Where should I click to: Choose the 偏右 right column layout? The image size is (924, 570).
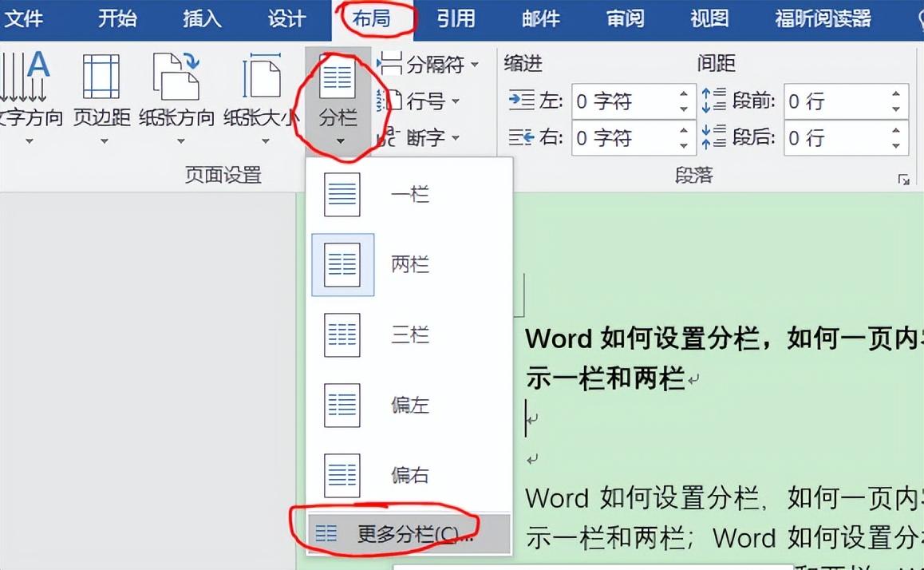point(409,475)
